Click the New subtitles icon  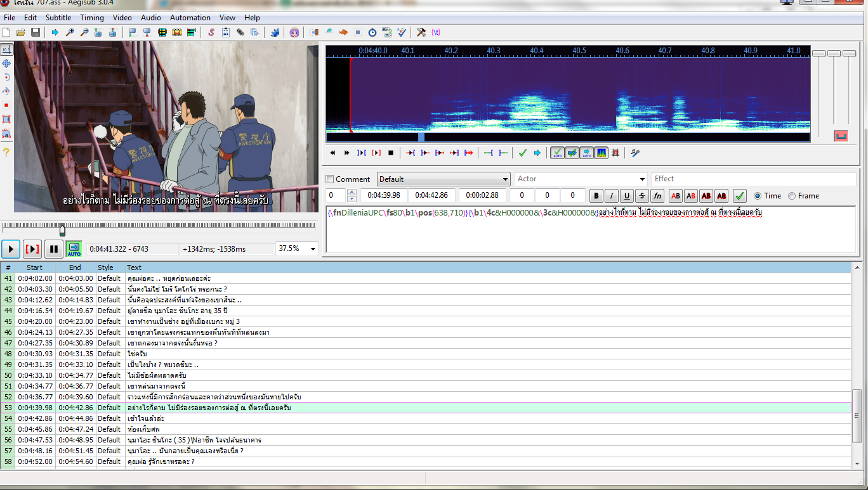click(6, 32)
